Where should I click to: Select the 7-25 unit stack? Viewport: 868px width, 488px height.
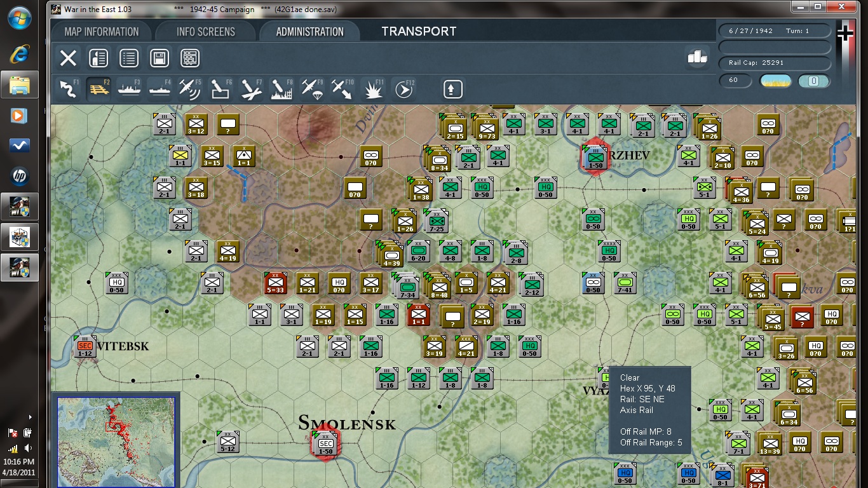tap(437, 220)
